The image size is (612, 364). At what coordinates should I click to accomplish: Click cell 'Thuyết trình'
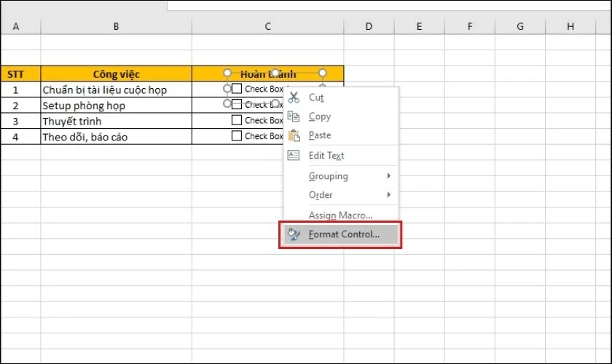click(116, 121)
